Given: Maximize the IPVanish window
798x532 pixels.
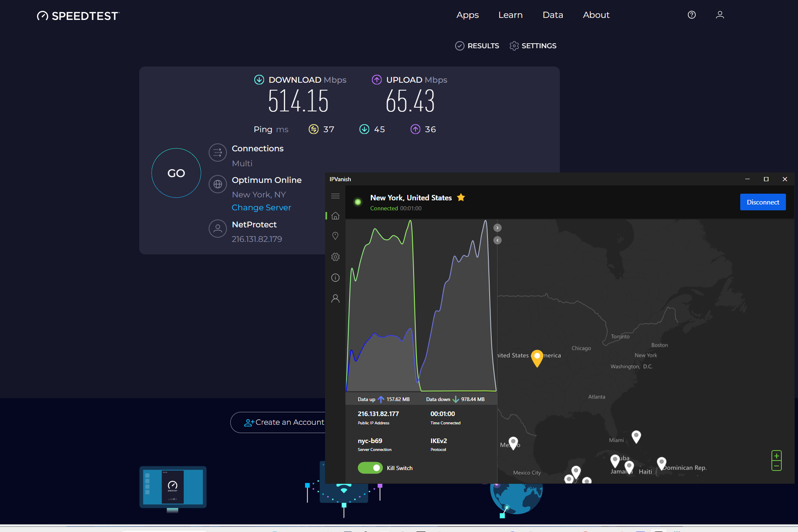Looking at the screenshot, I should (x=766, y=179).
